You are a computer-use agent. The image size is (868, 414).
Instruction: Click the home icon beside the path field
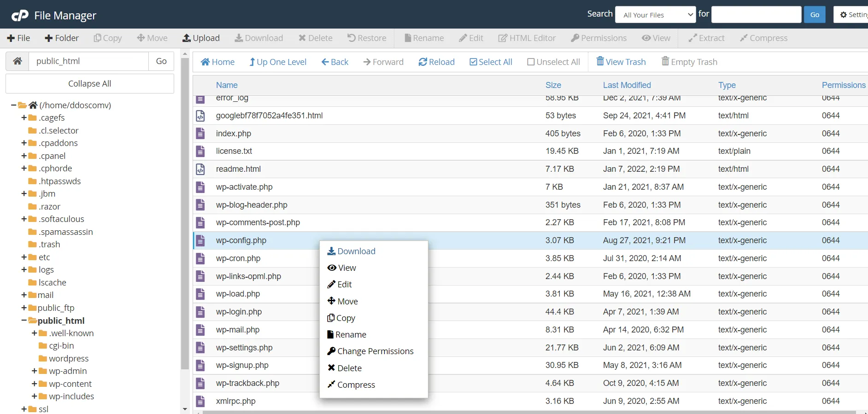tap(18, 61)
